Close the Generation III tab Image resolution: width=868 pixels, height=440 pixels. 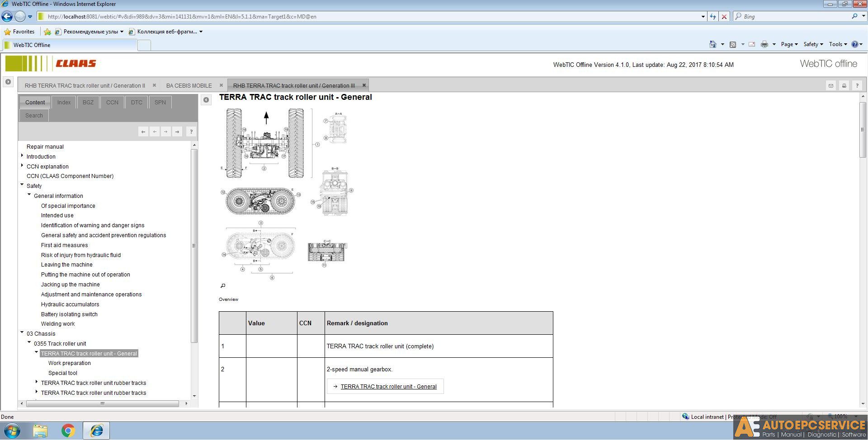[x=364, y=85]
